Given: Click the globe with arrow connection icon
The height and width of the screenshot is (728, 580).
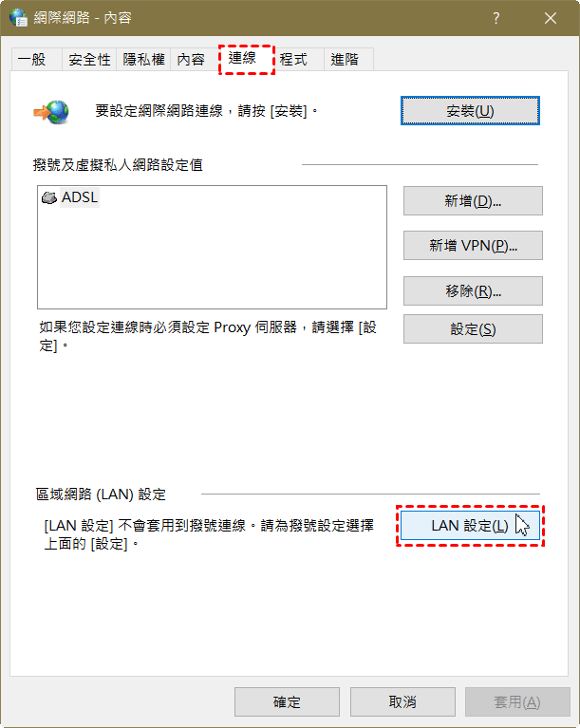Looking at the screenshot, I should click(x=51, y=112).
